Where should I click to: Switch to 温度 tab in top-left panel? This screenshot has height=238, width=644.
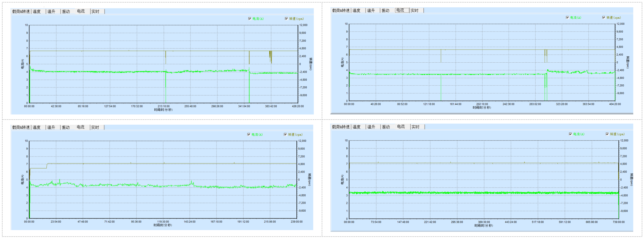[x=37, y=12]
